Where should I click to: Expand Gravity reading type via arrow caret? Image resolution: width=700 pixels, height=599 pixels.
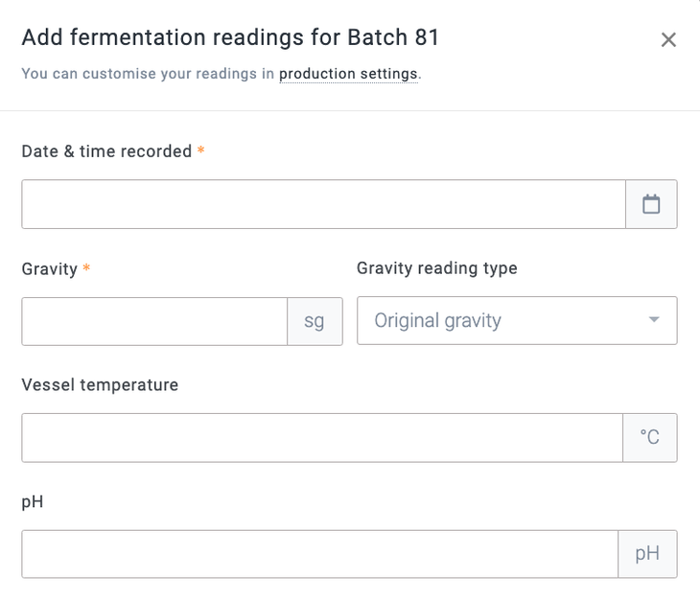pos(654,320)
